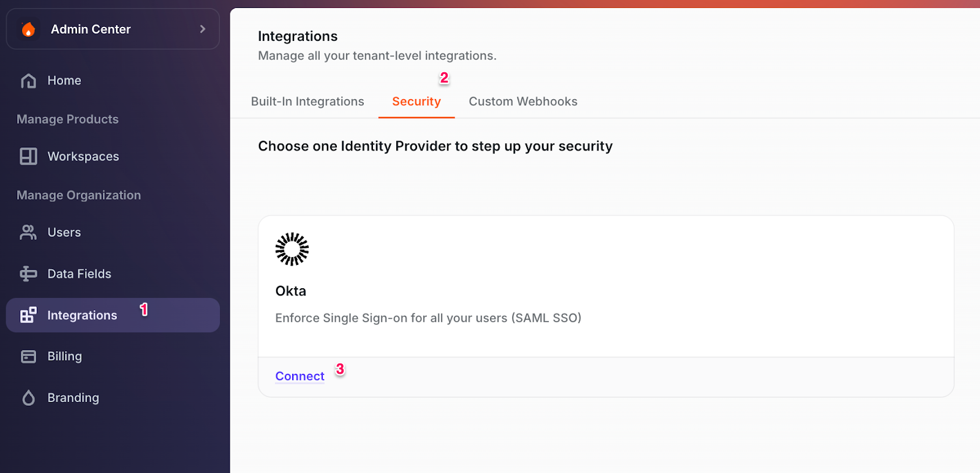
Task: Expand the Admin Center chevron arrow
Action: click(203, 29)
